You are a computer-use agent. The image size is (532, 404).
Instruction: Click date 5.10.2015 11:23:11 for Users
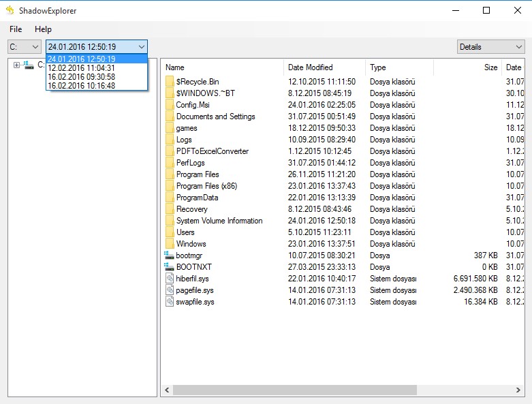[319, 232]
